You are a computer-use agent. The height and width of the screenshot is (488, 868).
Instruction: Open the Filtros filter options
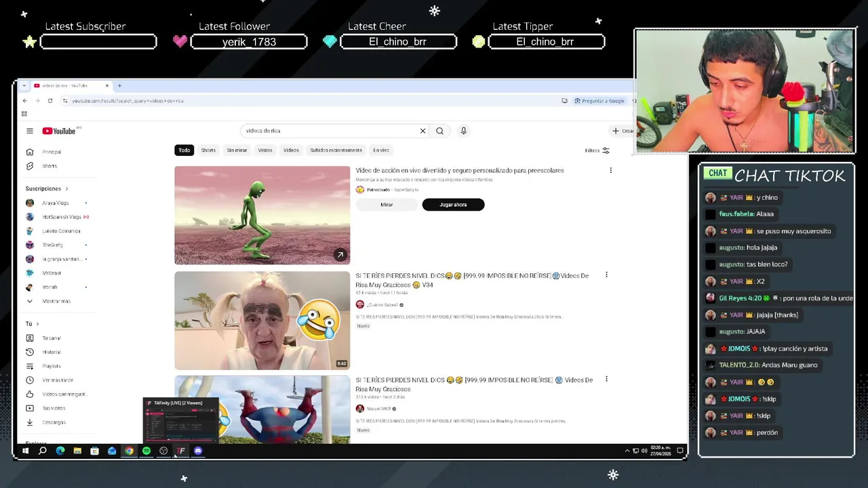point(597,150)
